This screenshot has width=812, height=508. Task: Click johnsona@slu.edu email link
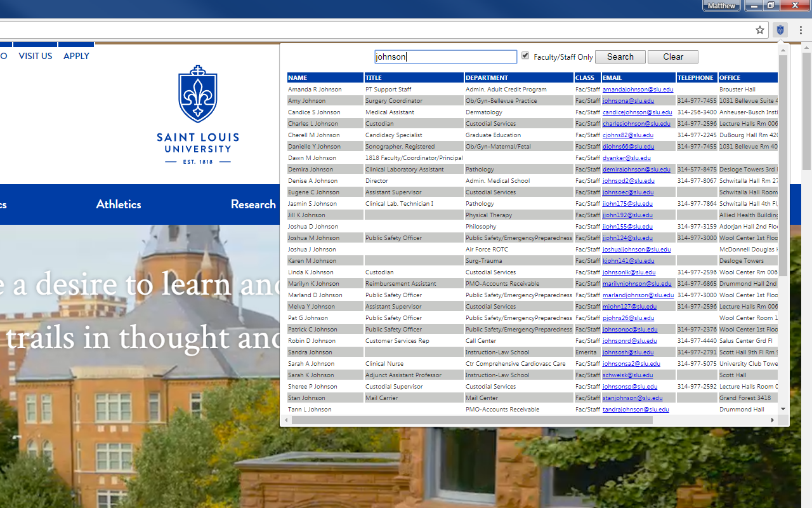(x=628, y=101)
